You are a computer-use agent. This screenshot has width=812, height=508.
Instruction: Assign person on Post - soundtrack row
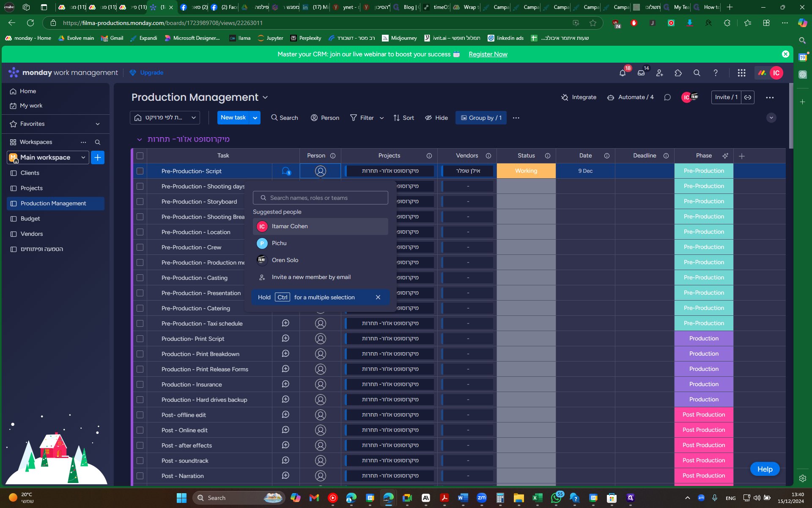(321, 461)
